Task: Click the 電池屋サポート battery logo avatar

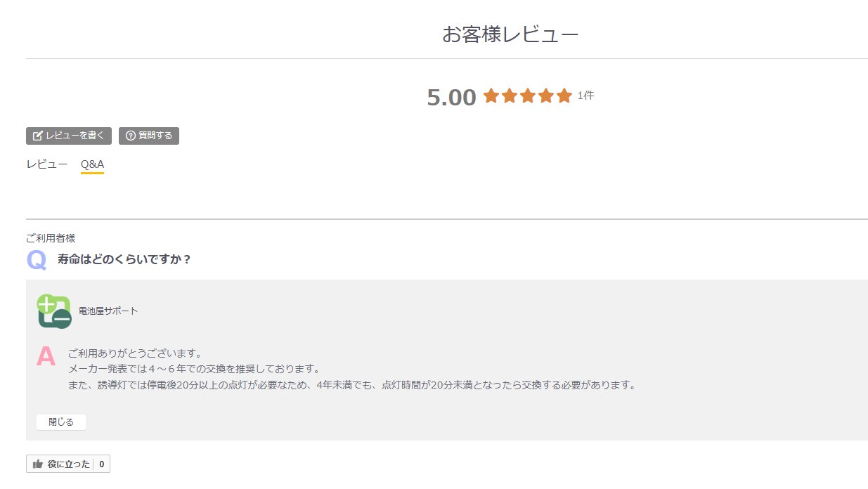Action: pos(54,311)
